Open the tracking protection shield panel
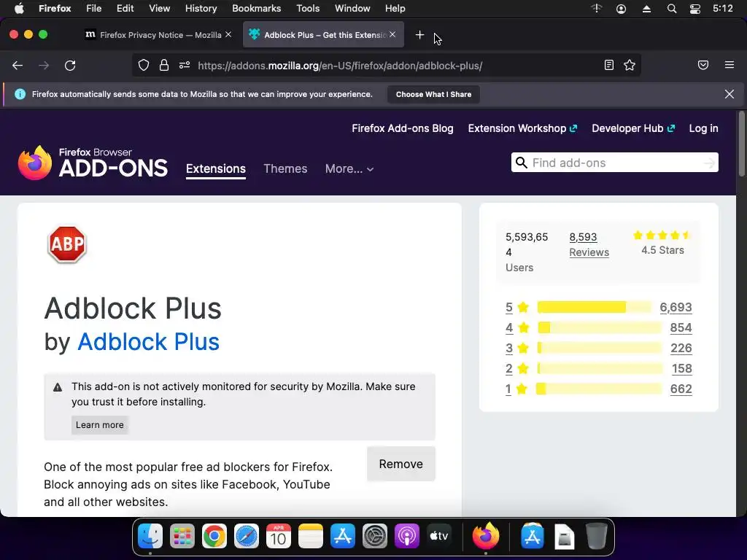The width and height of the screenshot is (747, 560). pyautogui.click(x=144, y=65)
